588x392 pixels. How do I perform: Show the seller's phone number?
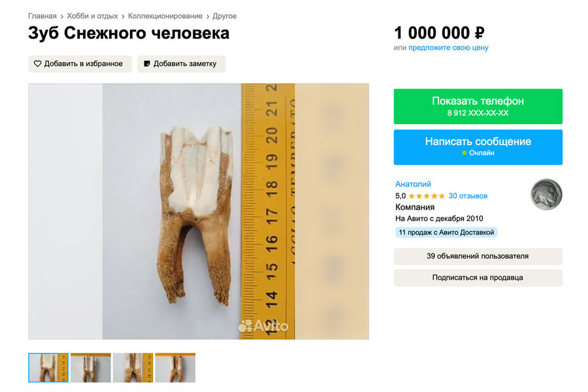point(478,106)
